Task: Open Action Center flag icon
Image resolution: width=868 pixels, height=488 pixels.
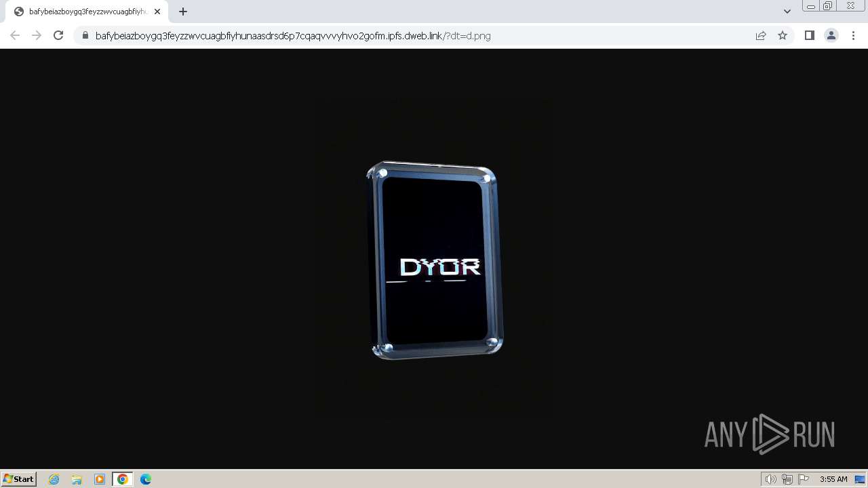Action: click(x=804, y=479)
